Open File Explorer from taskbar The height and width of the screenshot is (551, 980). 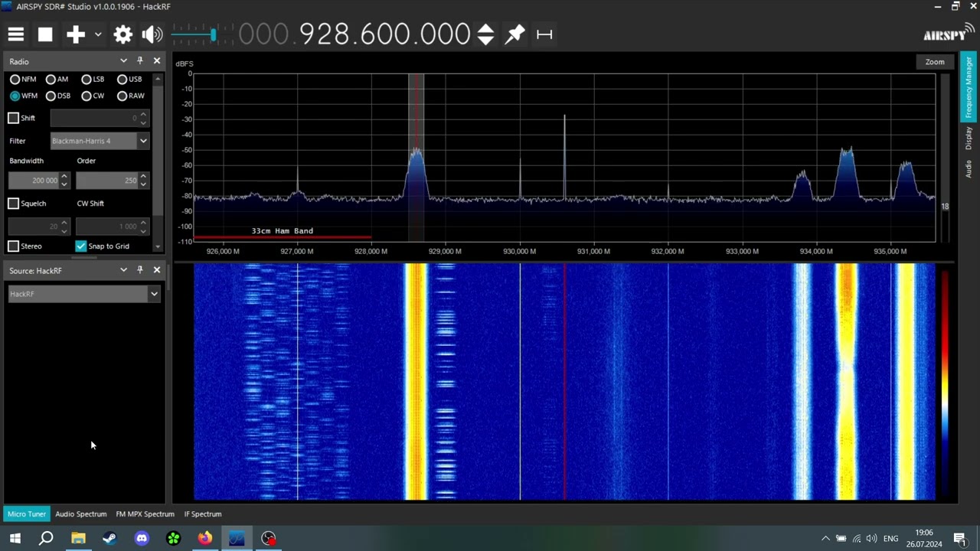(78, 538)
